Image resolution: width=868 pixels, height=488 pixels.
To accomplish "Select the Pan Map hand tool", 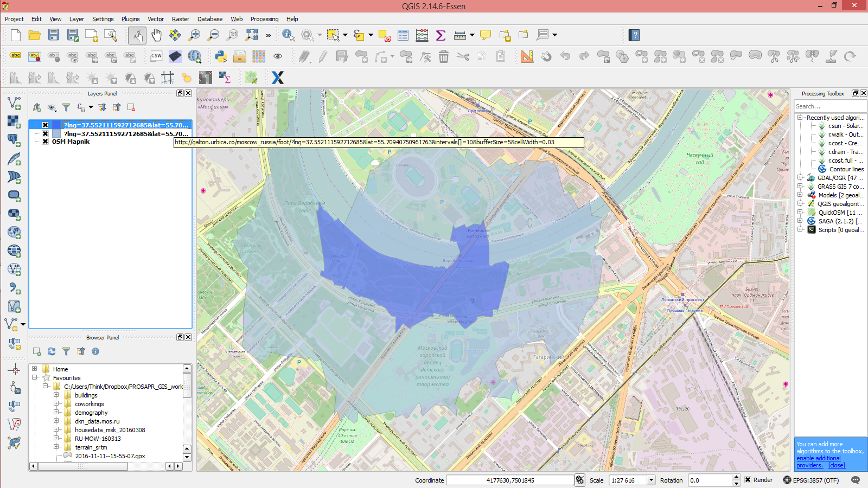I will tap(156, 35).
